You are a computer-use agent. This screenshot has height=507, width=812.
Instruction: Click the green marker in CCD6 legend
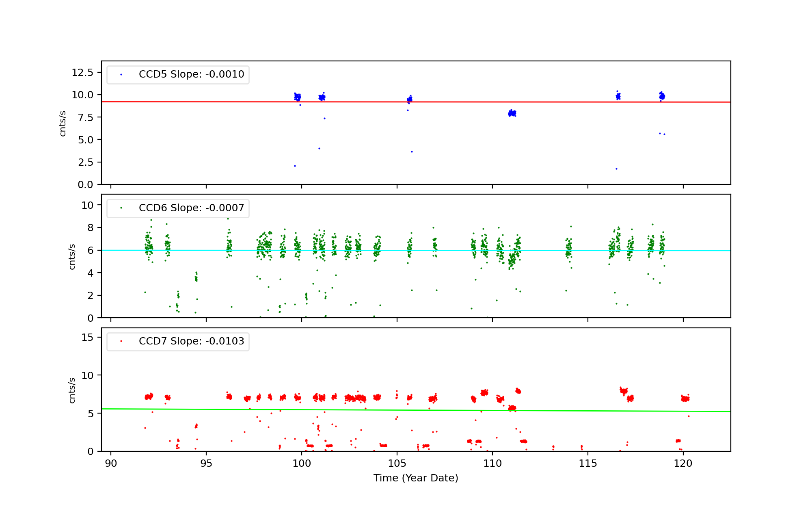(121, 208)
